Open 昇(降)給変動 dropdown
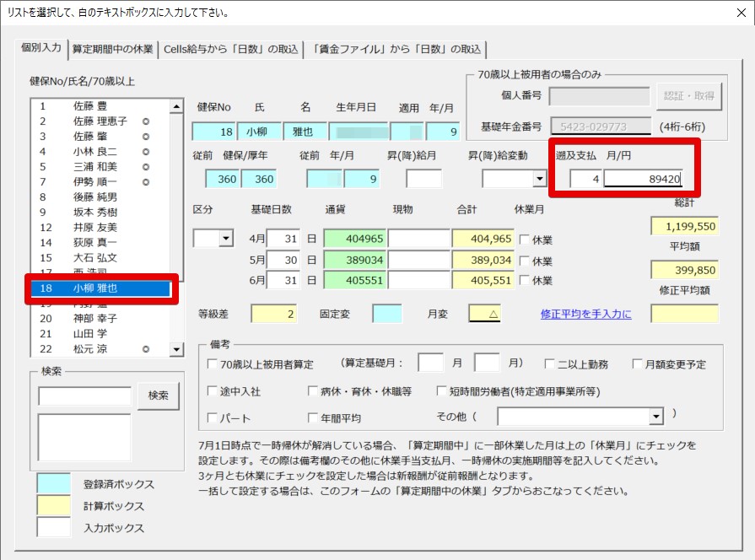This screenshot has width=755, height=560. click(x=540, y=179)
